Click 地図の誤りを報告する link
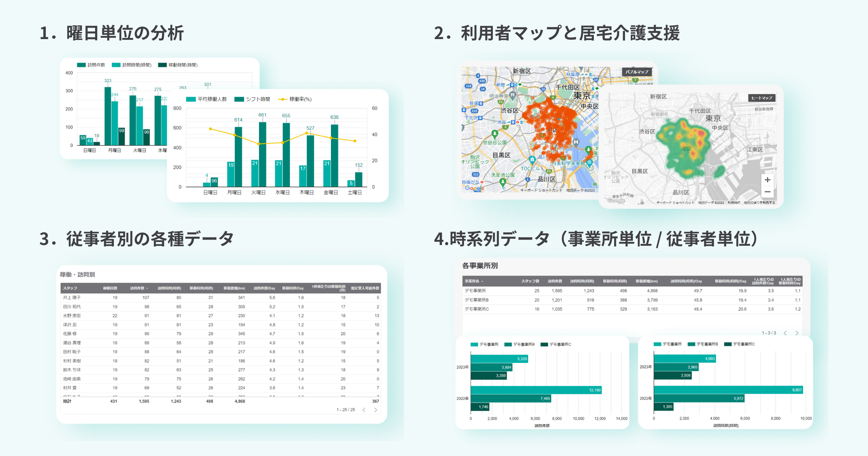The image size is (868, 456). tap(759, 203)
